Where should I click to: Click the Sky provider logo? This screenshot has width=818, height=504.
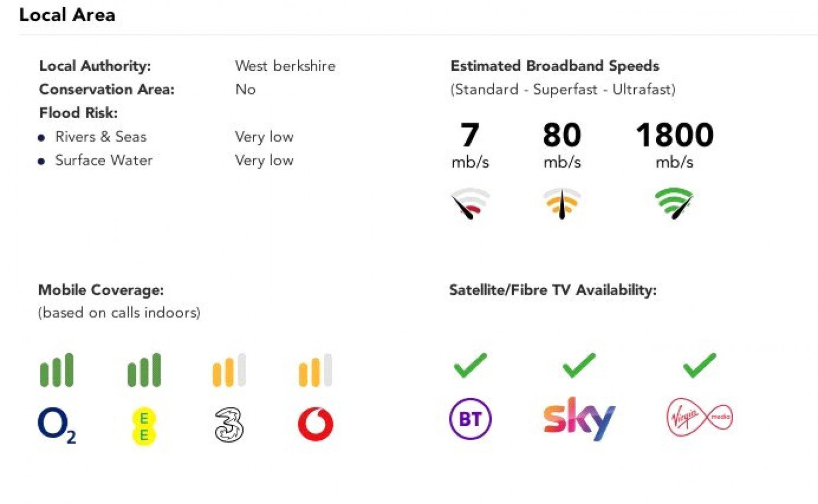point(579,419)
